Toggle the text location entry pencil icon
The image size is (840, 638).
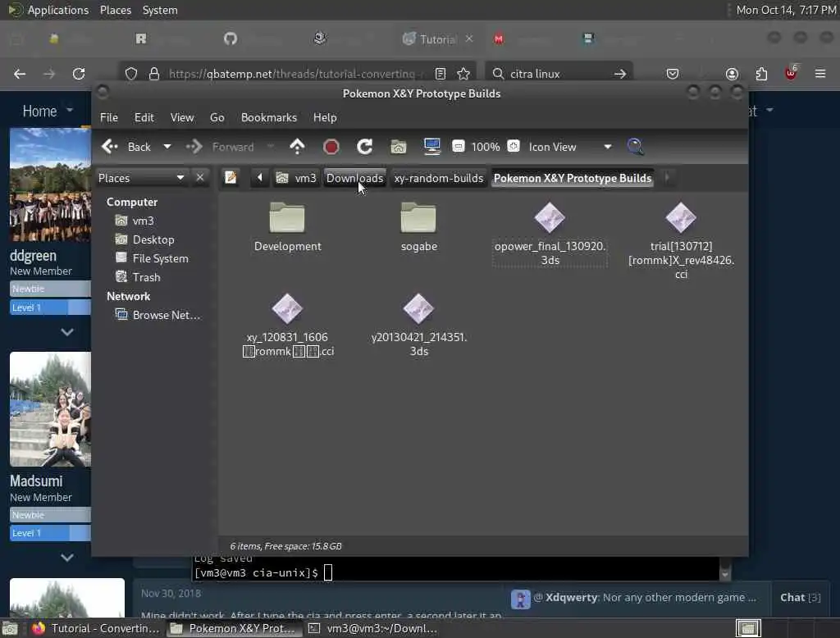[x=231, y=178]
